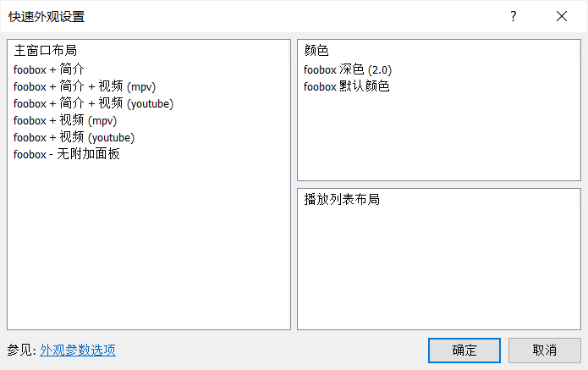Click the 播放列表布局 list header
Image resolution: width=588 pixels, height=370 pixels.
(342, 199)
